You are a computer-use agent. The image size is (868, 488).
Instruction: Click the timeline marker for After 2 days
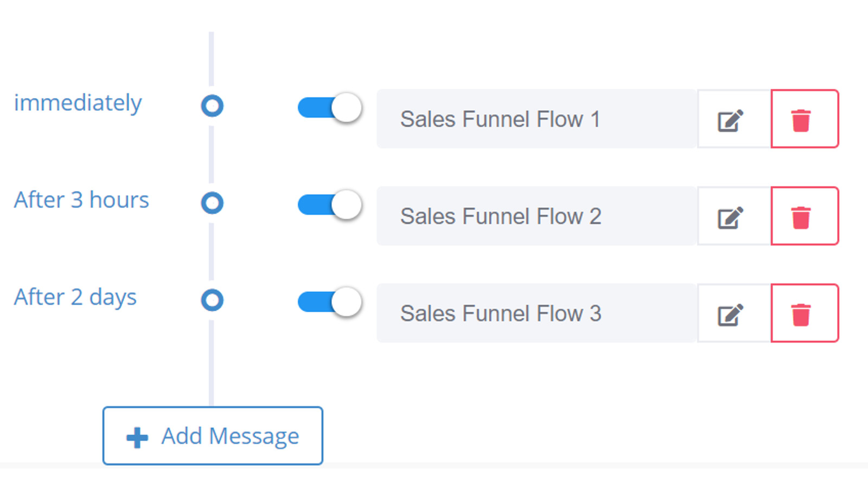tap(212, 300)
